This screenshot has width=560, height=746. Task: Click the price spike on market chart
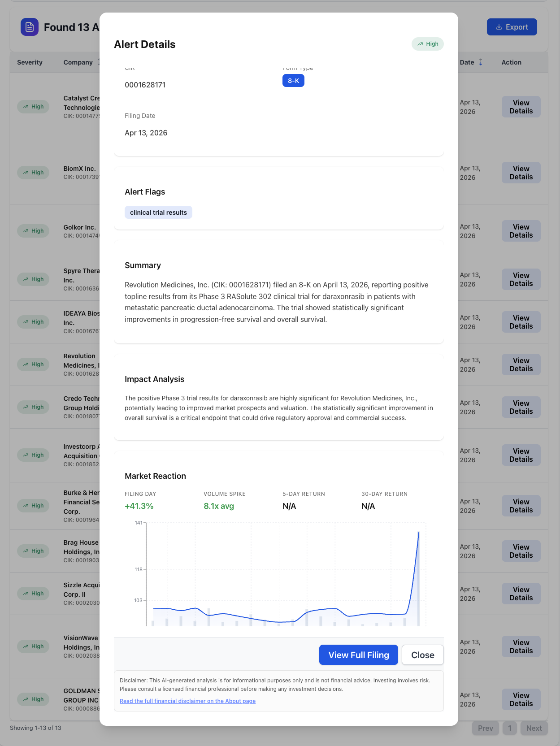[418, 533]
